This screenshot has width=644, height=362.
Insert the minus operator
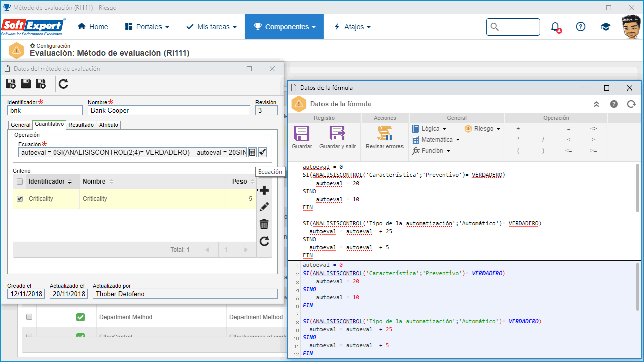click(x=543, y=129)
